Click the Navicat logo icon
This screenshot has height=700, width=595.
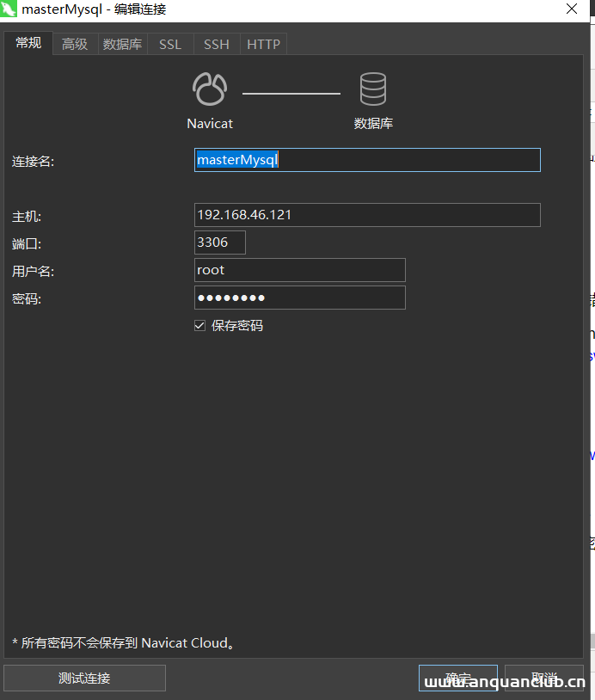[x=210, y=89]
